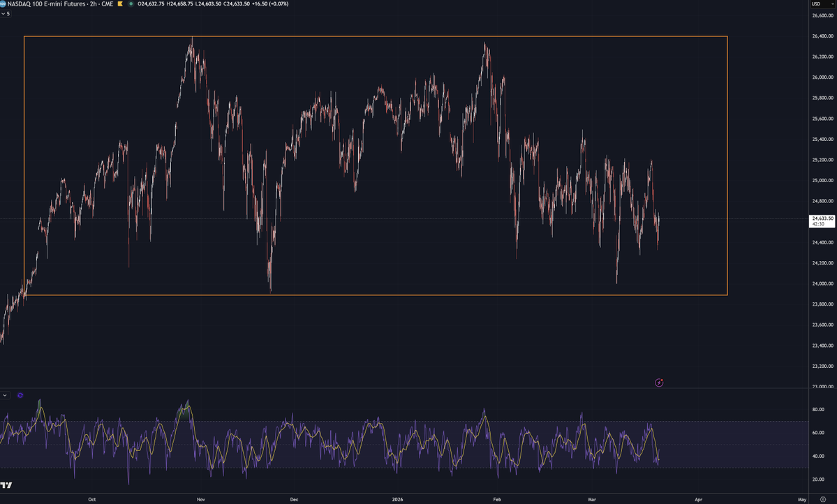Collapse the oscillator pane legend chevron
Viewport: 837px width, 504px height.
4,395
